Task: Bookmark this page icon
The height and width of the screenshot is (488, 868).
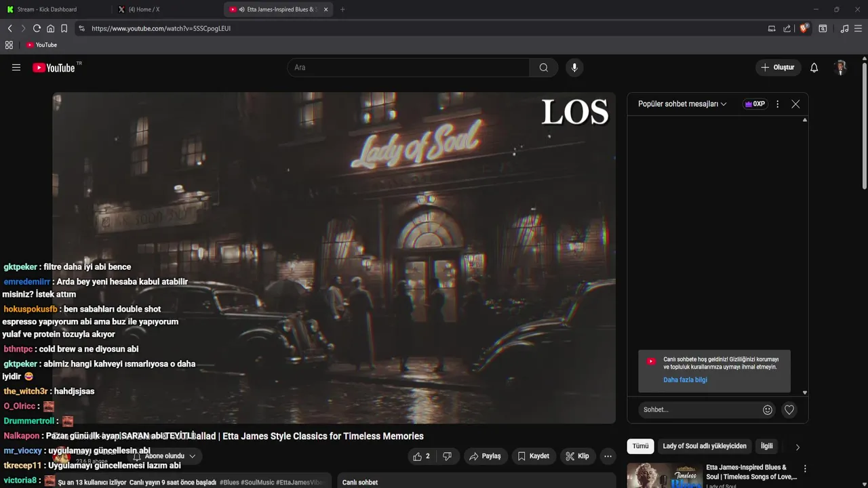Action: [64, 28]
